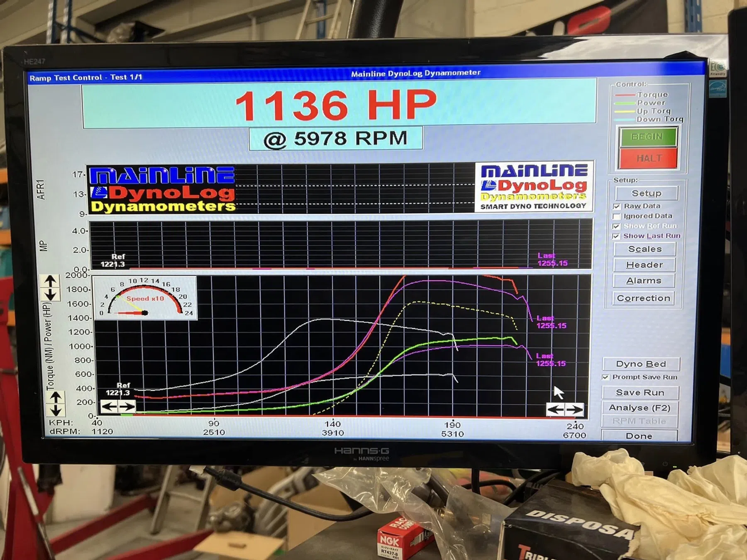Click Analyse (F2) button
Viewport: 747px width, 560px height.
(x=640, y=408)
